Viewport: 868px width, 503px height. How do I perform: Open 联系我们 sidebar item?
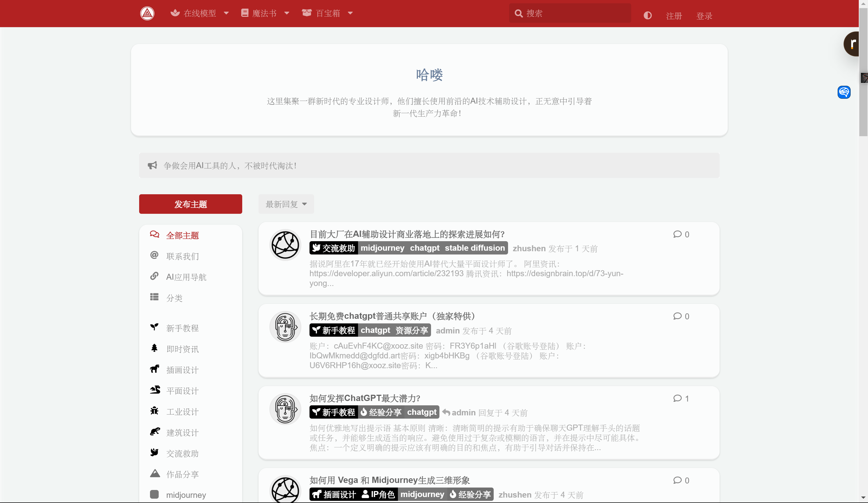click(182, 256)
